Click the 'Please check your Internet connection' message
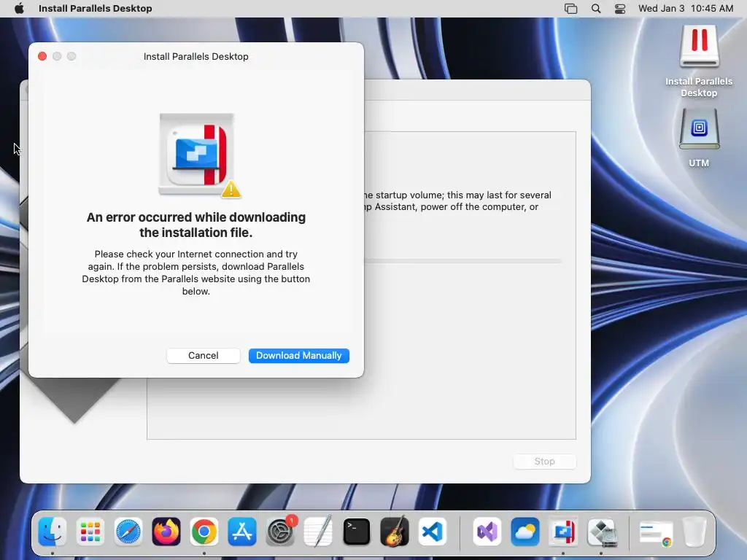 pyautogui.click(x=196, y=273)
